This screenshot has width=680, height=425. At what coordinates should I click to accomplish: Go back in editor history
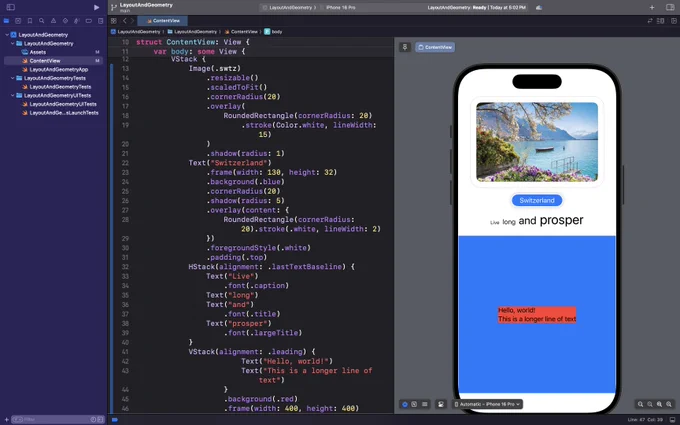(x=124, y=21)
